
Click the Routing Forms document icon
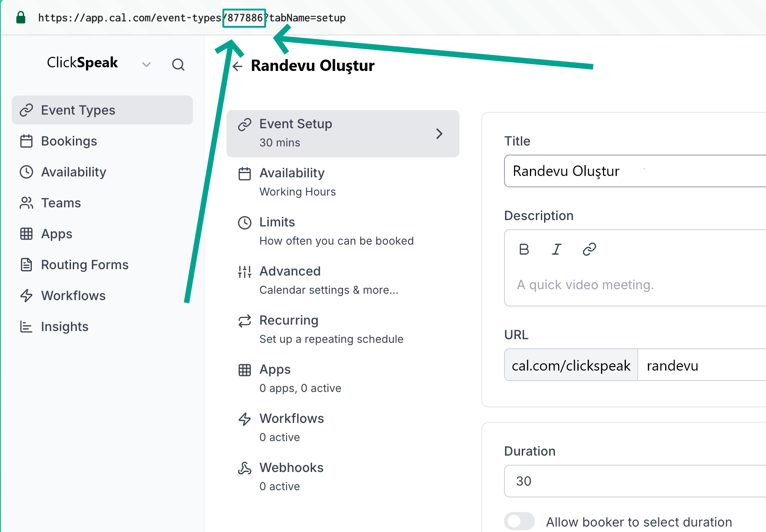coord(26,265)
